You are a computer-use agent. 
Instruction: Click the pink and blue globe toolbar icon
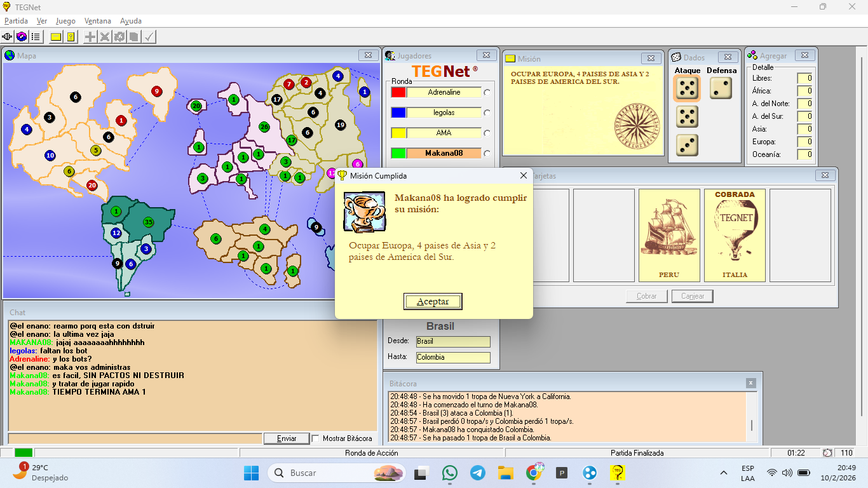(22, 37)
